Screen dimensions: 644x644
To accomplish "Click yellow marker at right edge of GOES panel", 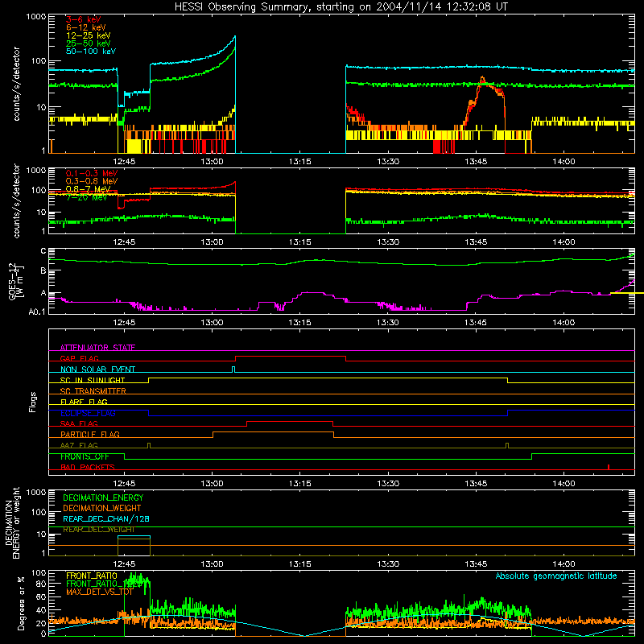I will (627, 293).
